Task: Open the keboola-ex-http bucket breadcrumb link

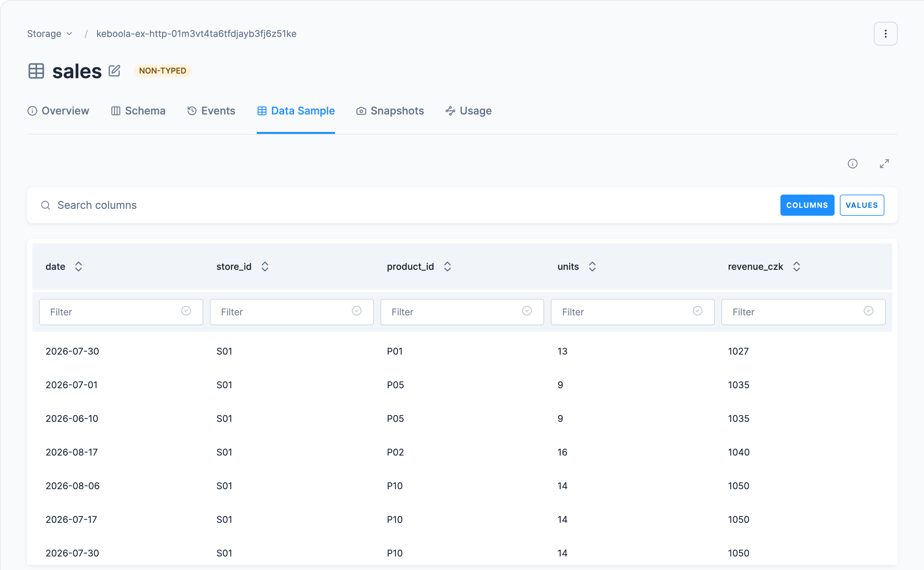Action: pyautogui.click(x=196, y=34)
